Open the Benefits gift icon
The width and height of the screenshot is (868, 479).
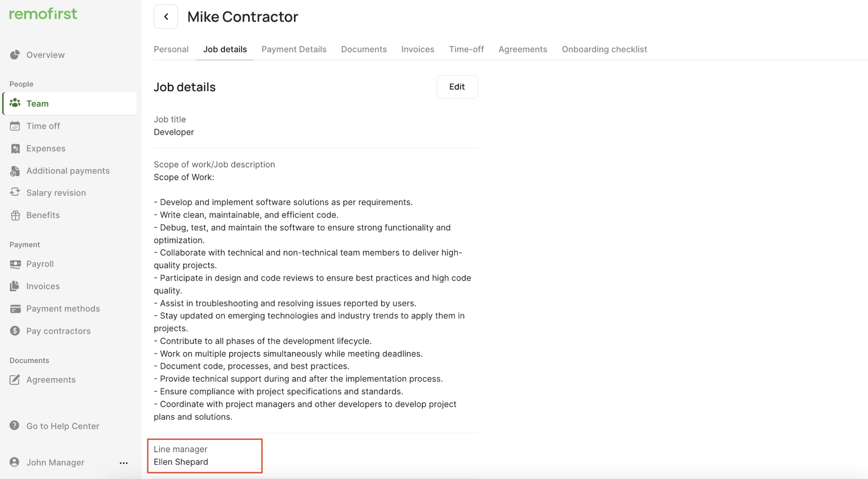(x=15, y=215)
